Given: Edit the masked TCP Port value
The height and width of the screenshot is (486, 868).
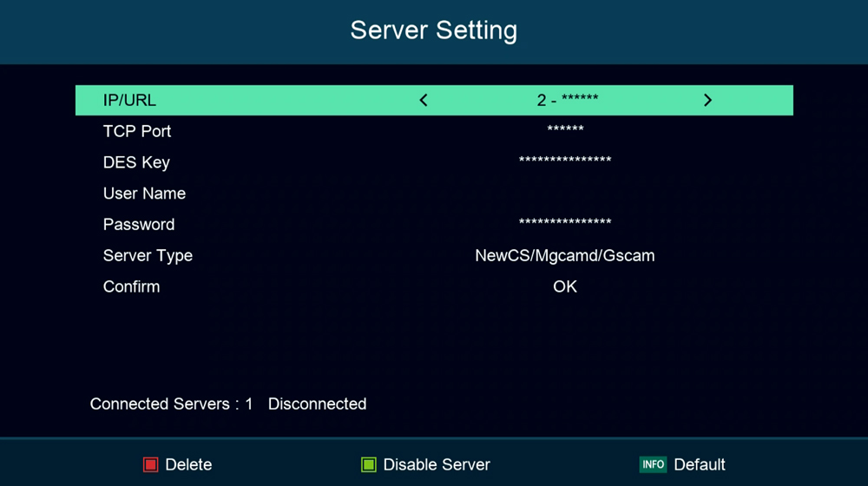Looking at the screenshot, I should pyautogui.click(x=565, y=131).
